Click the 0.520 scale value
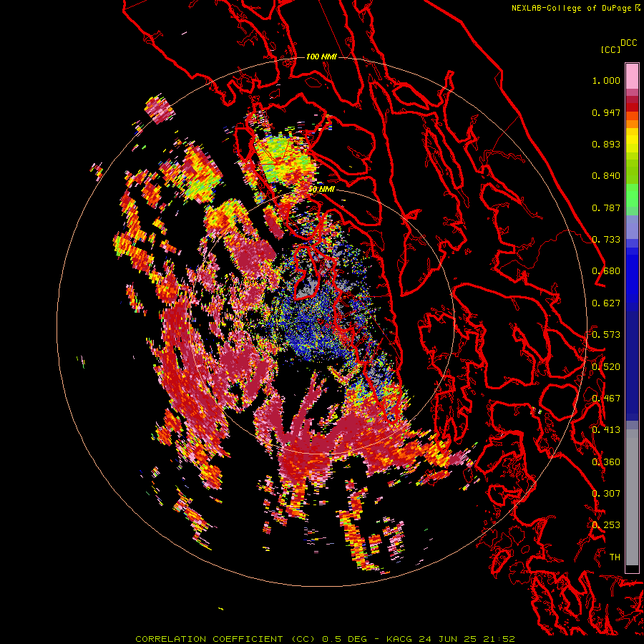 click(x=606, y=367)
